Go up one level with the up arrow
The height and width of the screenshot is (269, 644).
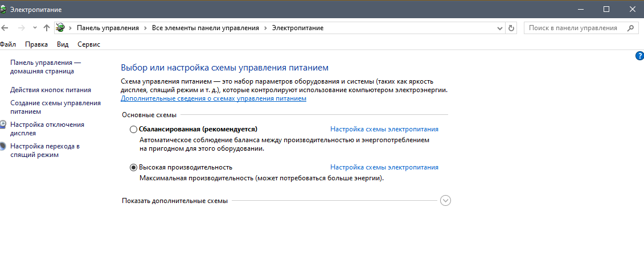[x=47, y=28]
